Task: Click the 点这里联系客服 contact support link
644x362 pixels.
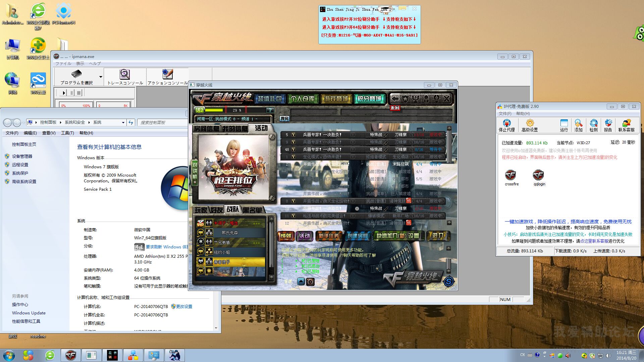Action: click(594, 241)
